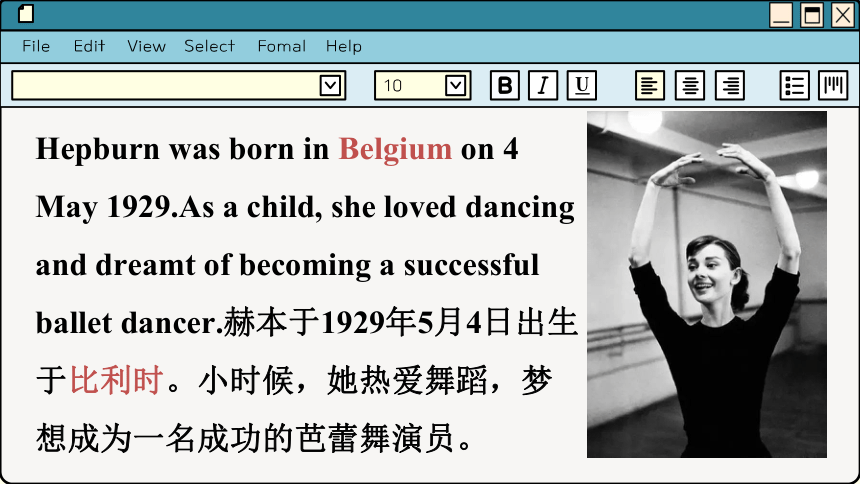Click the columns layout icon
Viewport: 860px width, 484px height.
tap(833, 85)
